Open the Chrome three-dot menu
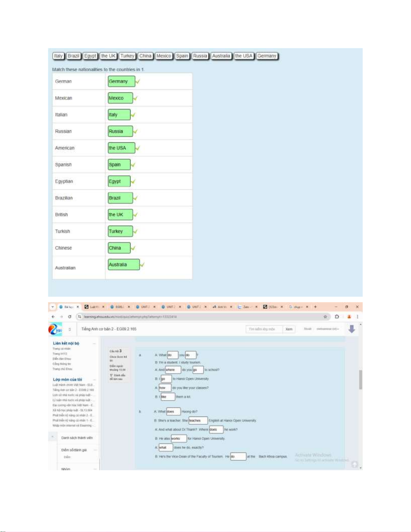This screenshot has width=411, height=532. [x=357, y=317]
